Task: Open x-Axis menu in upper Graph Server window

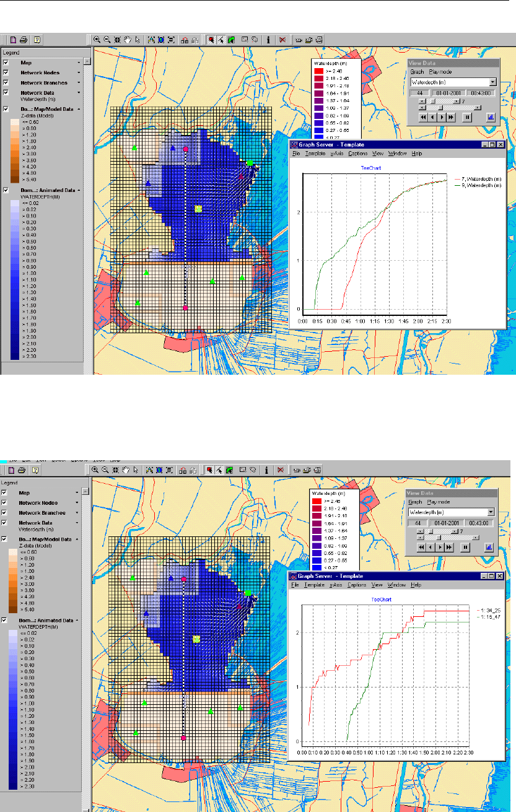Action: click(x=336, y=153)
